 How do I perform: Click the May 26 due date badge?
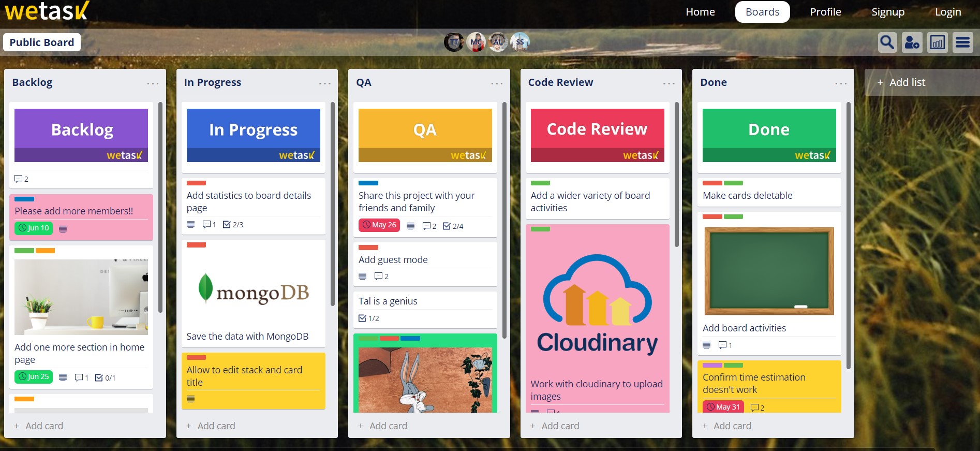[x=379, y=225]
